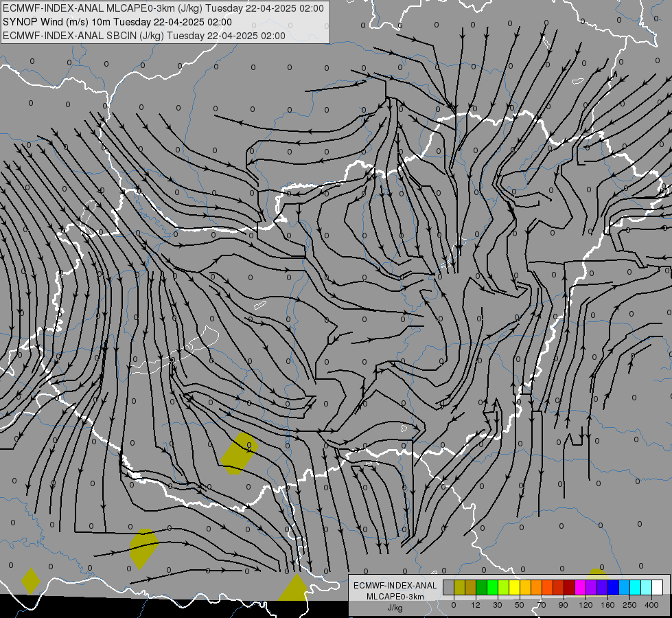The width and height of the screenshot is (672, 618).
Task: Select the pure yellow legend swatch
Action: (514, 588)
